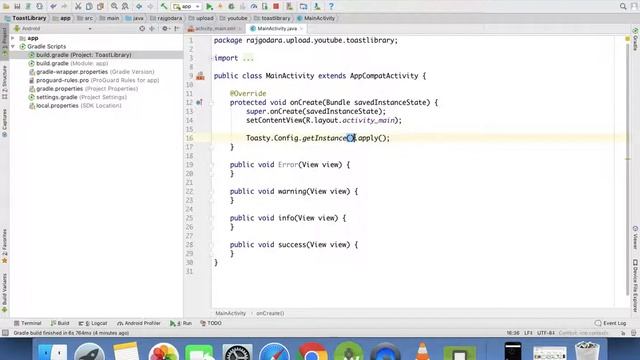Screen dimensions: 640x360
Task: Expand the app folder in project tree
Action: click(x=13, y=38)
